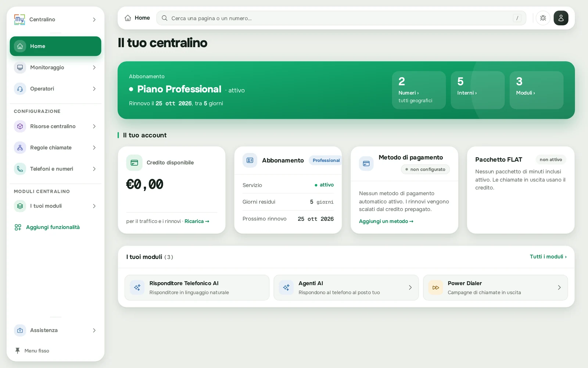Open the Moduli stat tile
Image resolution: width=588 pixels, height=368 pixels.
point(537,90)
